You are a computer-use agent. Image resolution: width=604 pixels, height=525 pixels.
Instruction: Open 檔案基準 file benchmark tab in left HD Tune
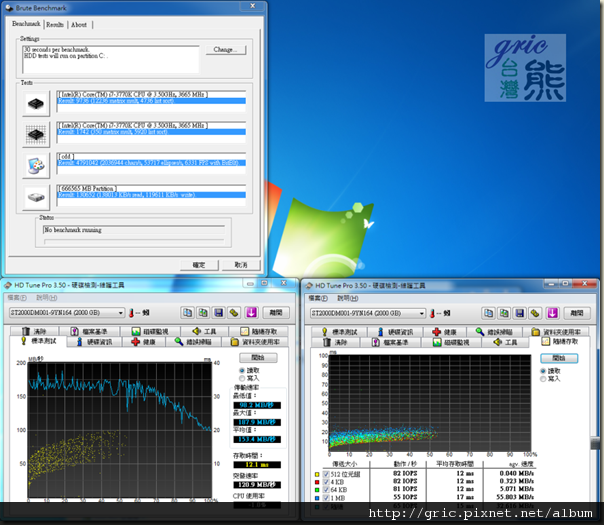click(90, 331)
